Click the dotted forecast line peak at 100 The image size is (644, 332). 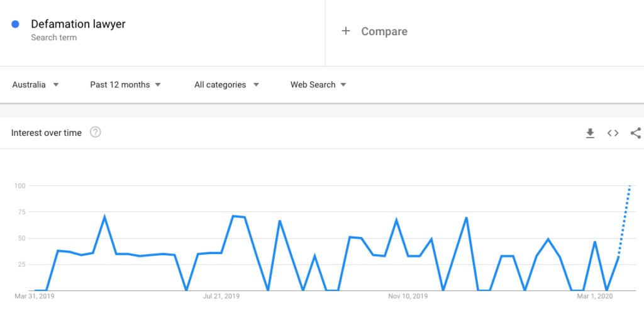630,186
